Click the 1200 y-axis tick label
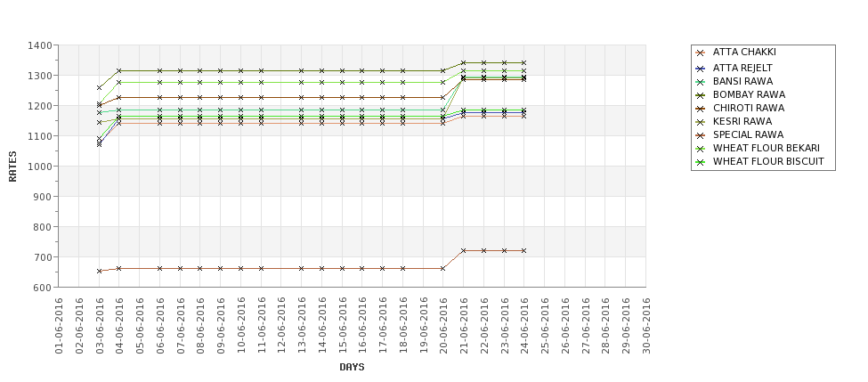 click(x=39, y=106)
